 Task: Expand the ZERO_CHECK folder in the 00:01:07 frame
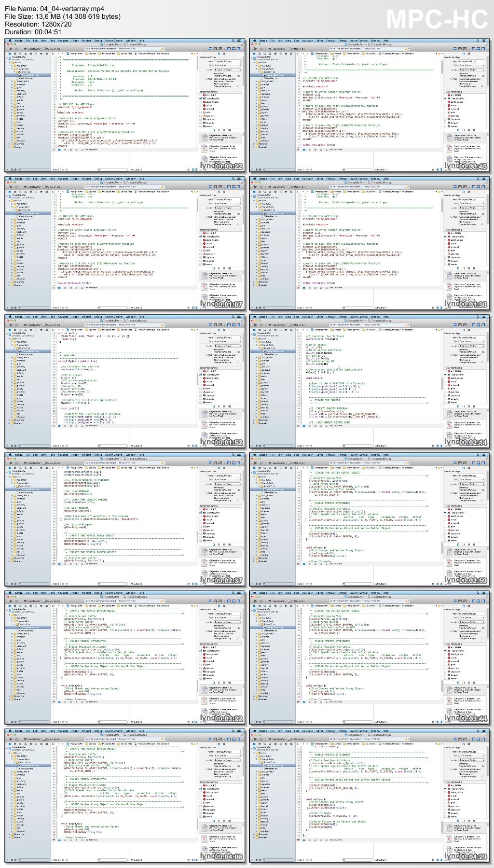tap(12, 219)
